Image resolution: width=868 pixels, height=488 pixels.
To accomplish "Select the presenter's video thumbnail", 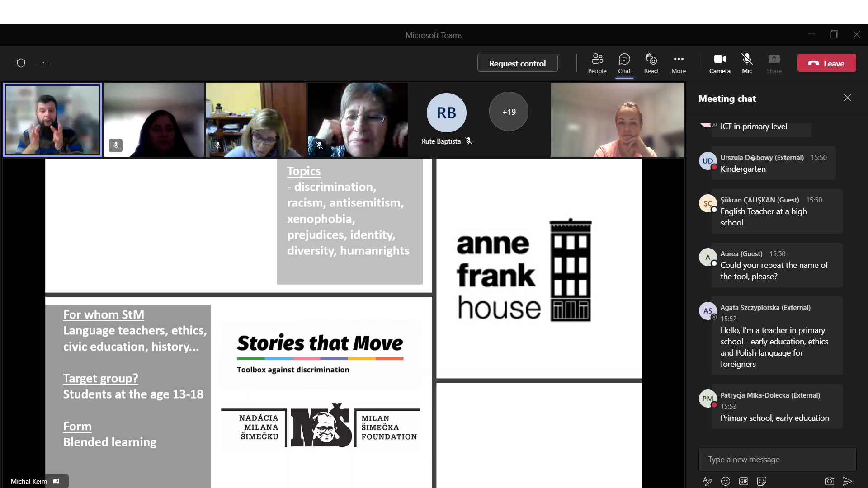I will pyautogui.click(x=52, y=120).
